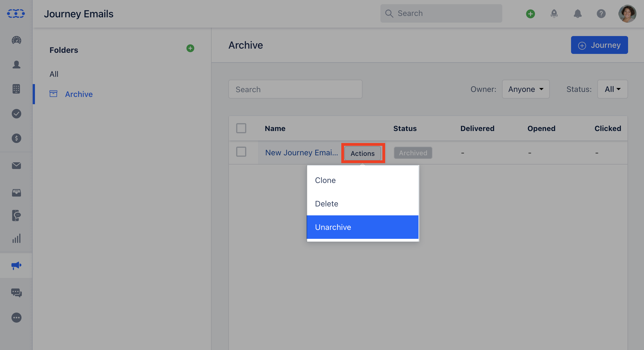Open the notifications bell icon
Viewport: 644px width, 350px height.
577,13
